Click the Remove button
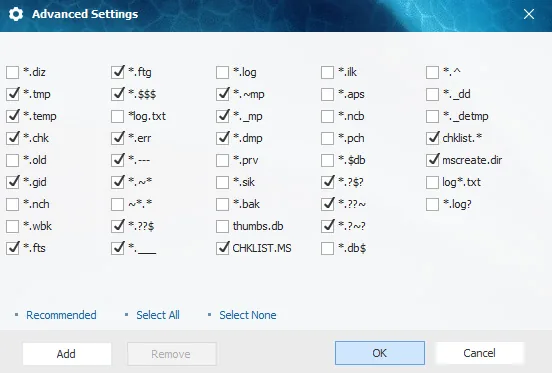Image resolution: width=552 pixels, height=373 pixels. pyautogui.click(x=171, y=354)
